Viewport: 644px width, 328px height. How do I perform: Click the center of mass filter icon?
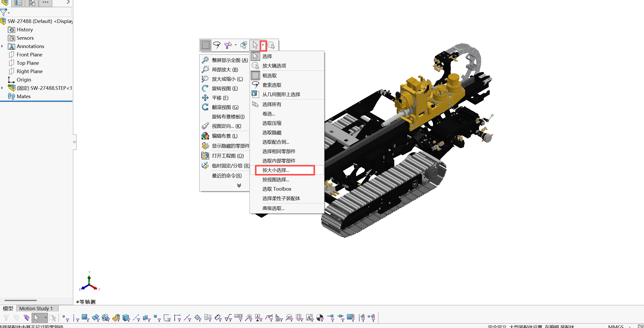pyautogui.click(x=320, y=318)
